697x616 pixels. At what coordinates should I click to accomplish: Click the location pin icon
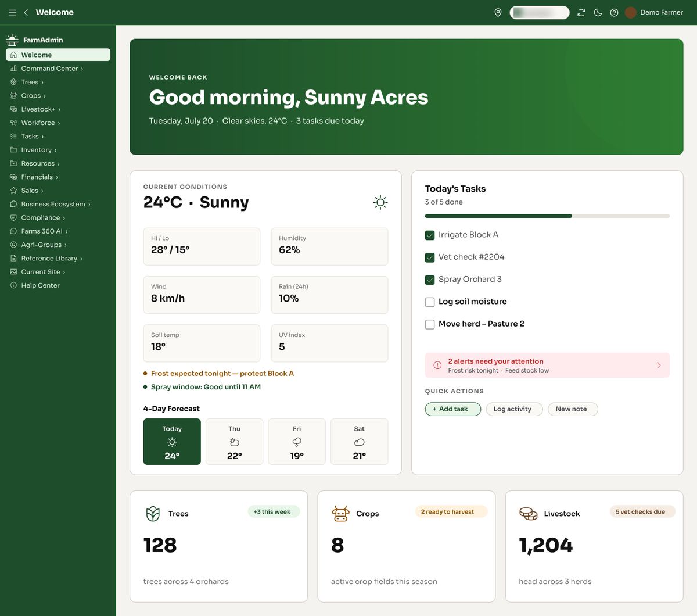coord(498,12)
